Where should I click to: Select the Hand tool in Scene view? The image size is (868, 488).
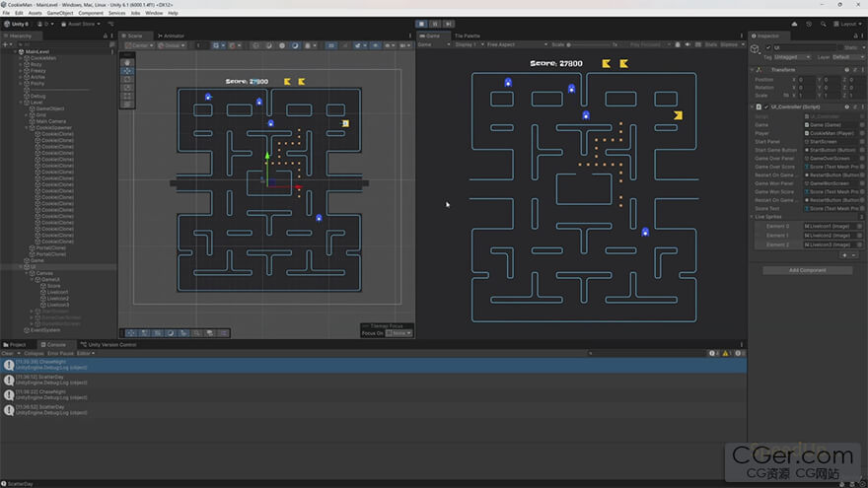[x=127, y=62]
